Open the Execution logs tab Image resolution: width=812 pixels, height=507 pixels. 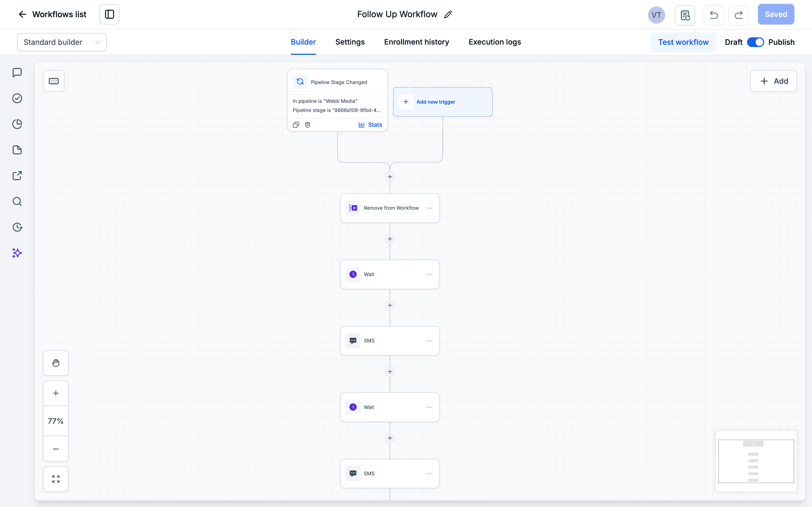[x=495, y=42]
